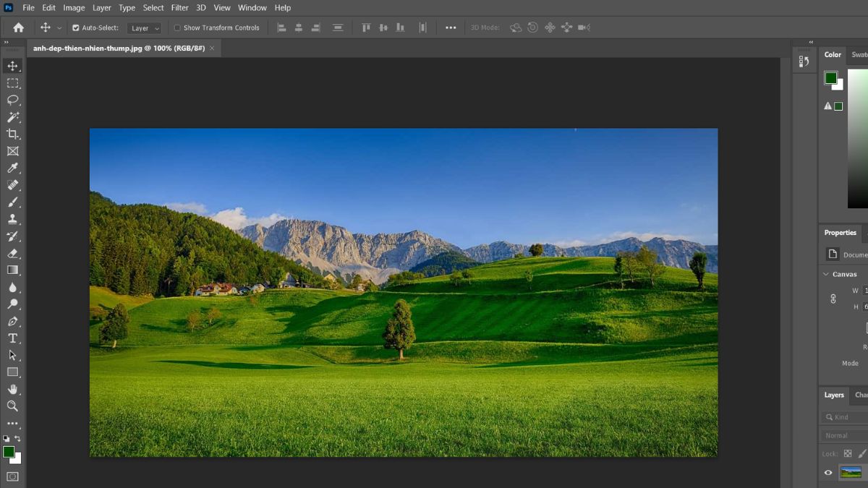Select the Horizontal Type tool

12,338
